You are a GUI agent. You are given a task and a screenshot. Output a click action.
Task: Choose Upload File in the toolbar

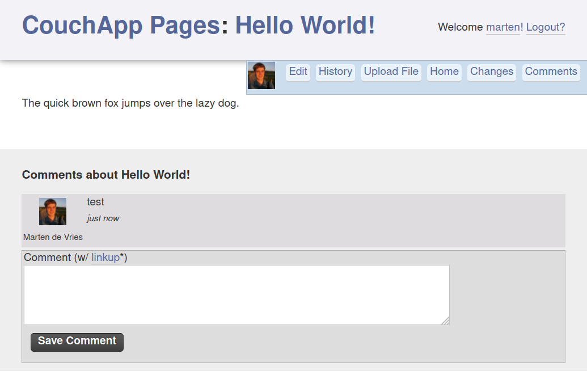tap(391, 71)
